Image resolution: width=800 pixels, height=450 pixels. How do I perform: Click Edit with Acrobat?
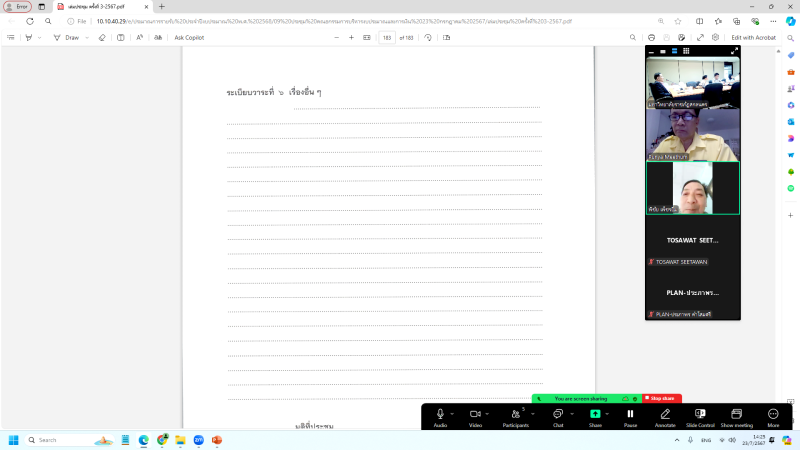pos(753,37)
